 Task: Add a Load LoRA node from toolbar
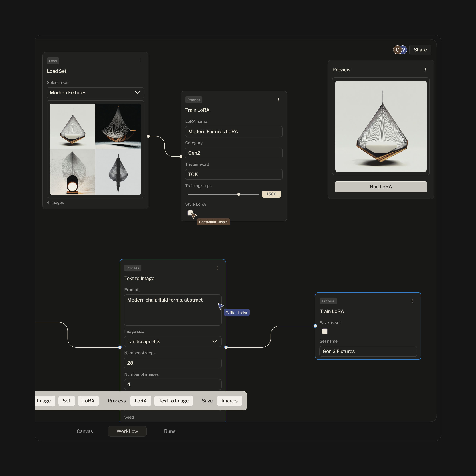click(88, 401)
